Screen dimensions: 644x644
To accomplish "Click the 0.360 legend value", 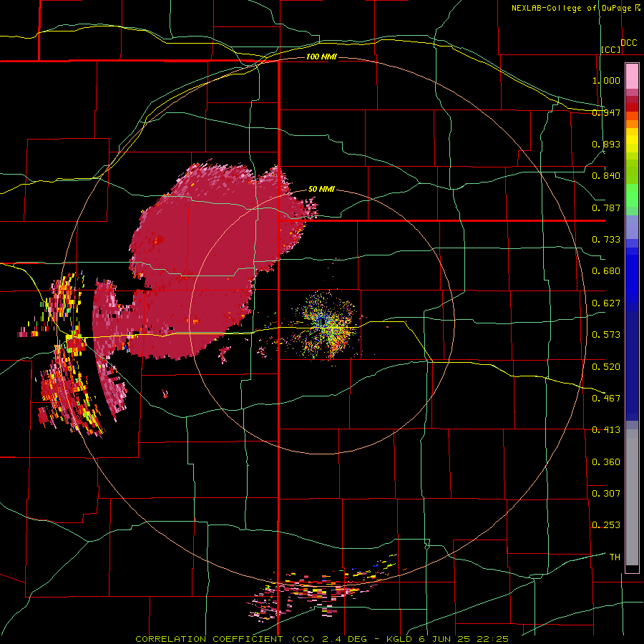I will [606, 462].
